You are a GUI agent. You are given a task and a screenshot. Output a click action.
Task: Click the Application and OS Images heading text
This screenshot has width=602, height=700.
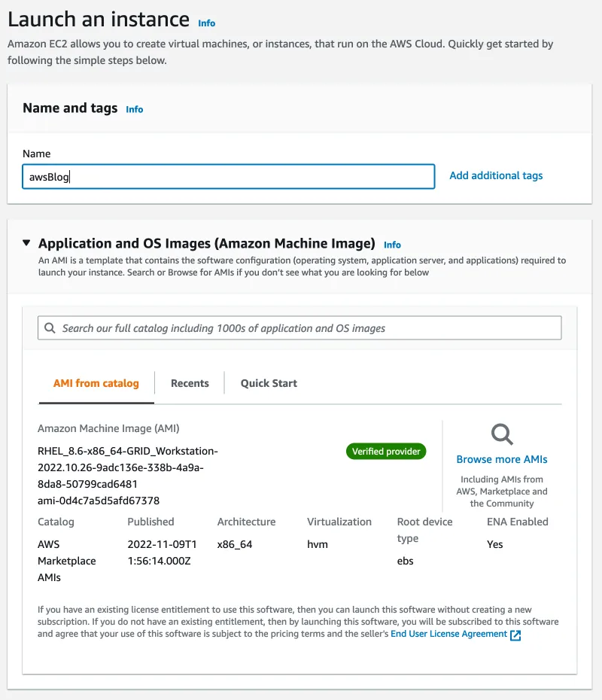pos(206,243)
